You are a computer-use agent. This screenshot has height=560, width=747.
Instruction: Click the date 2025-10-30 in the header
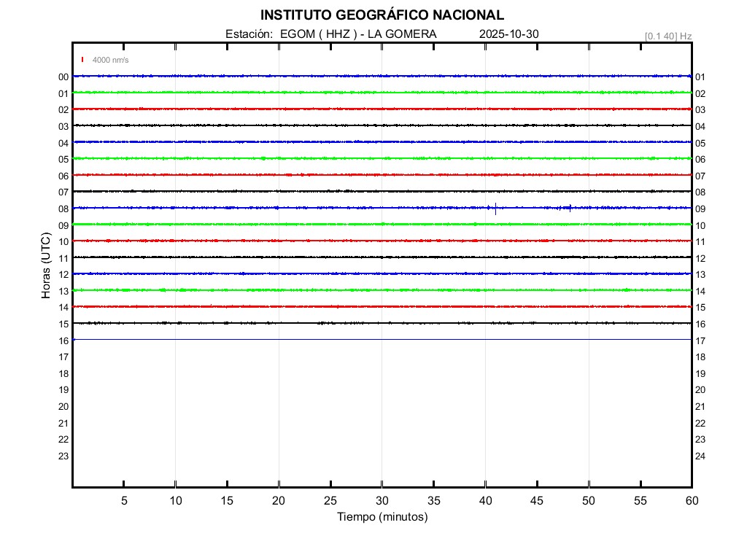[x=509, y=34]
